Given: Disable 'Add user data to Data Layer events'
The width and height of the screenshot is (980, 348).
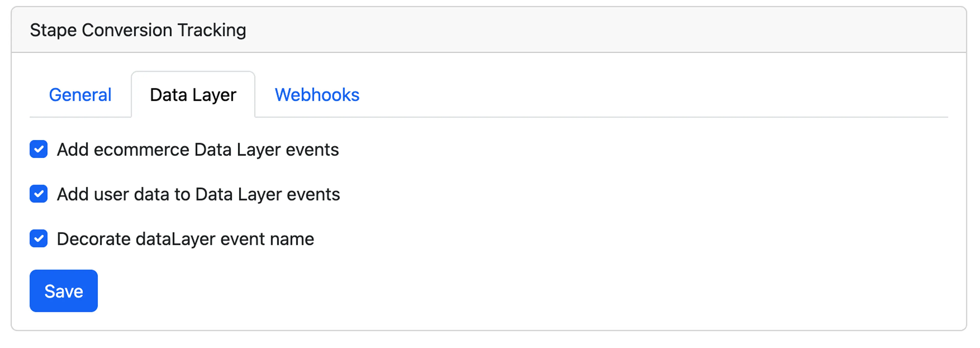Looking at the screenshot, I should tap(38, 194).
